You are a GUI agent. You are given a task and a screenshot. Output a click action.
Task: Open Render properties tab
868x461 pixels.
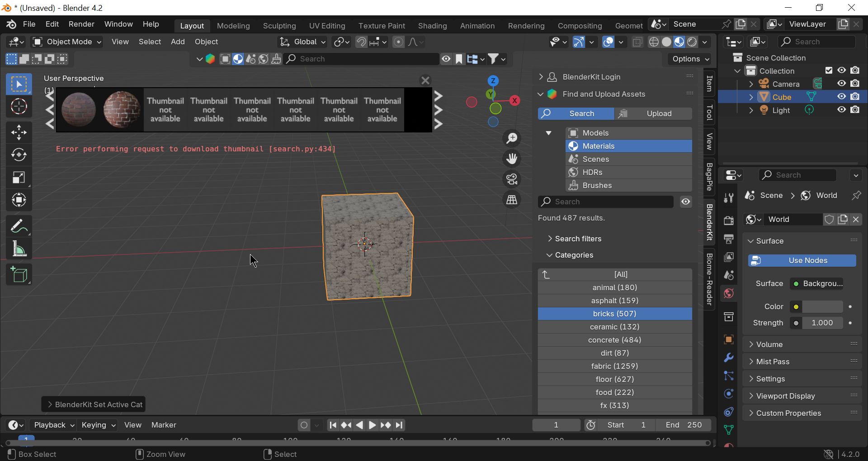click(729, 221)
